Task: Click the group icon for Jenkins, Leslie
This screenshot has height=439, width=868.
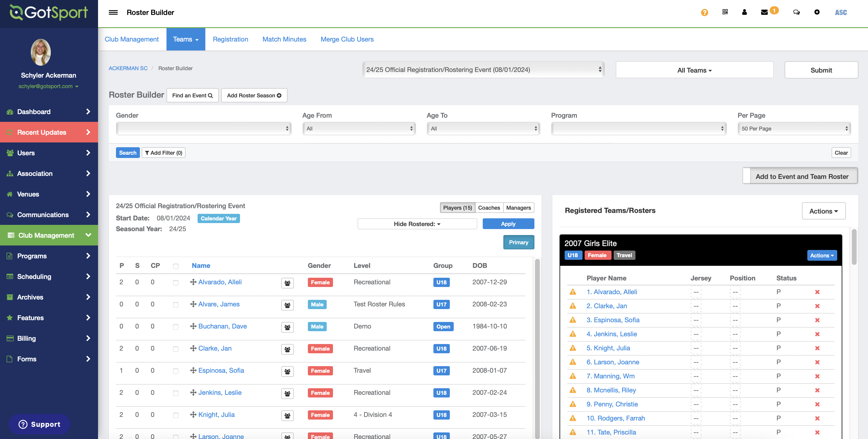Action: click(x=287, y=394)
